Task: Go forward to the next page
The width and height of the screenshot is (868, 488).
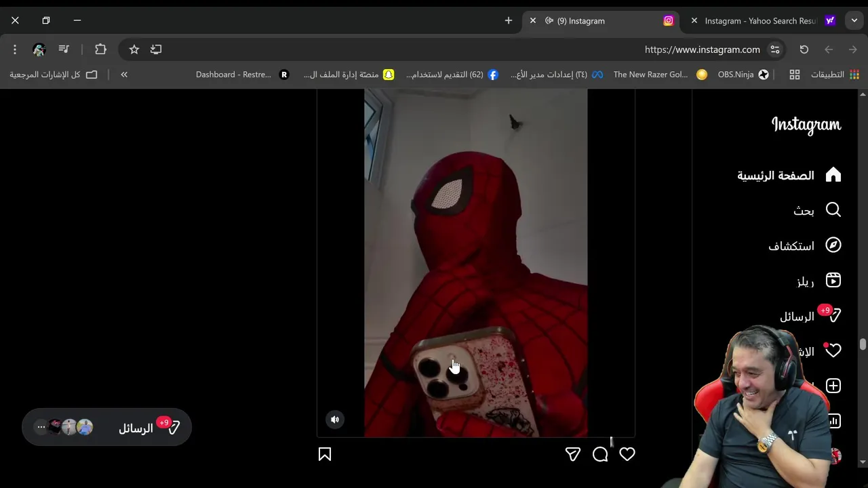Action: pos(853,49)
